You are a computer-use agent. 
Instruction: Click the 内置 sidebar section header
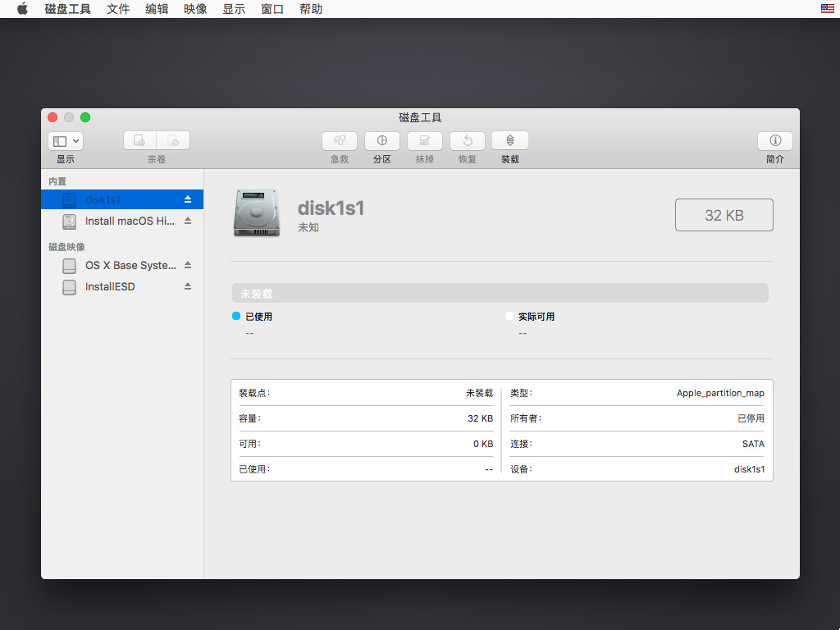pyautogui.click(x=57, y=181)
